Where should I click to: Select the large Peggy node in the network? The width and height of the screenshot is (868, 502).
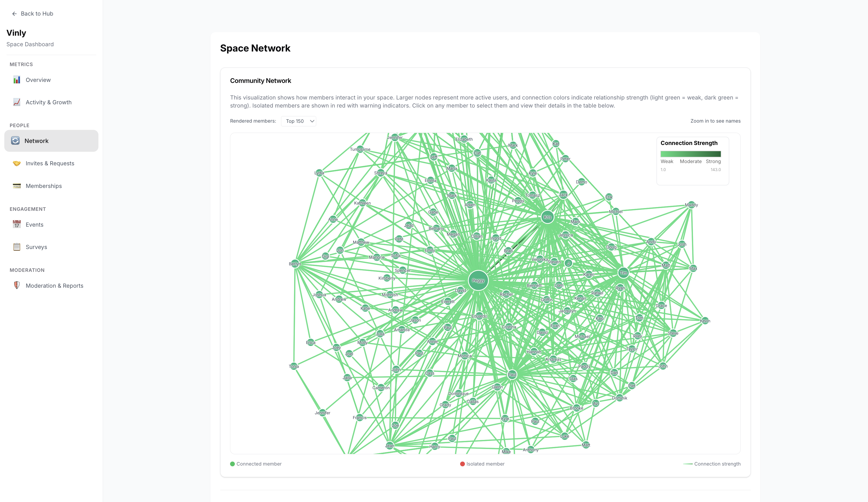click(478, 280)
